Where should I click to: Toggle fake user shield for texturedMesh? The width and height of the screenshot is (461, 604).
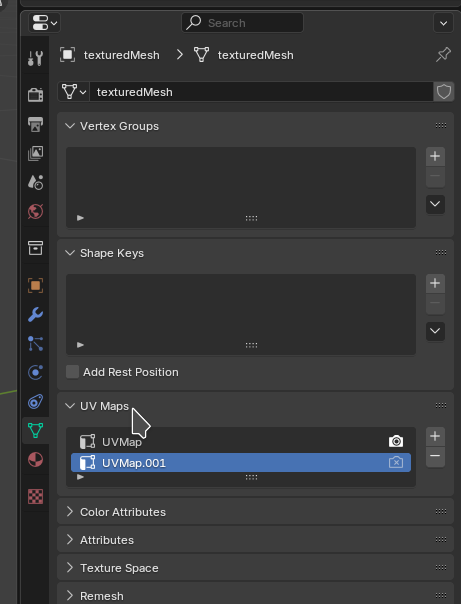coord(443,92)
